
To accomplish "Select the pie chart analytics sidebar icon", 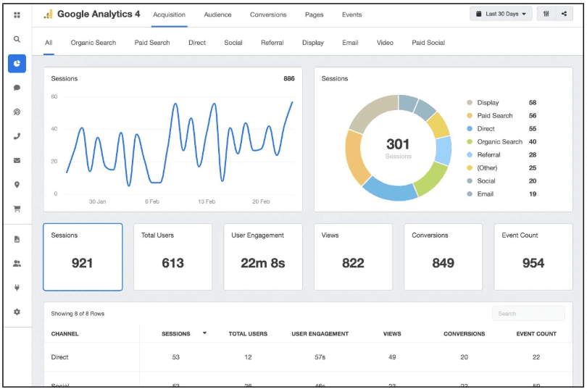I will coord(17,64).
